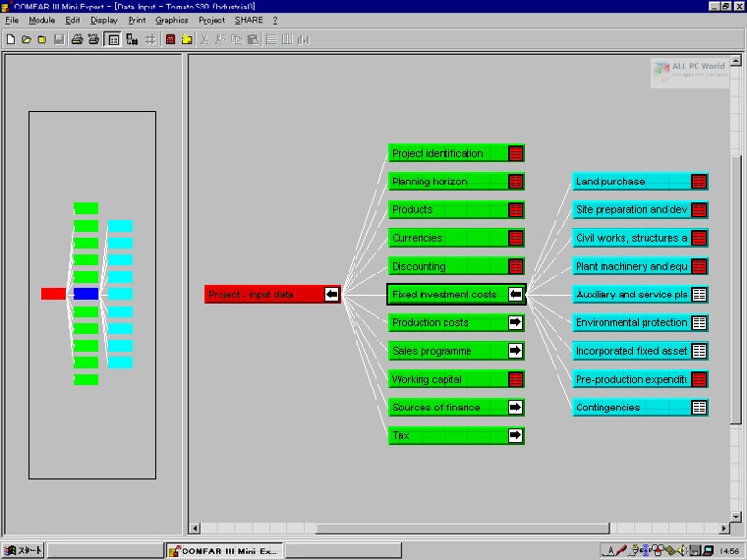The width and height of the screenshot is (747, 560).
Task: Collapse the Project - input data node arrow
Action: click(331, 295)
